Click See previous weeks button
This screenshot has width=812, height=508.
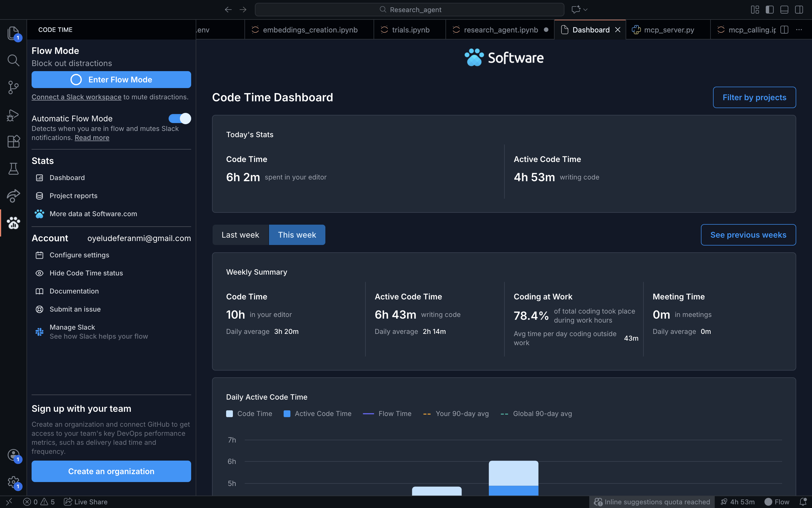point(748,235)
